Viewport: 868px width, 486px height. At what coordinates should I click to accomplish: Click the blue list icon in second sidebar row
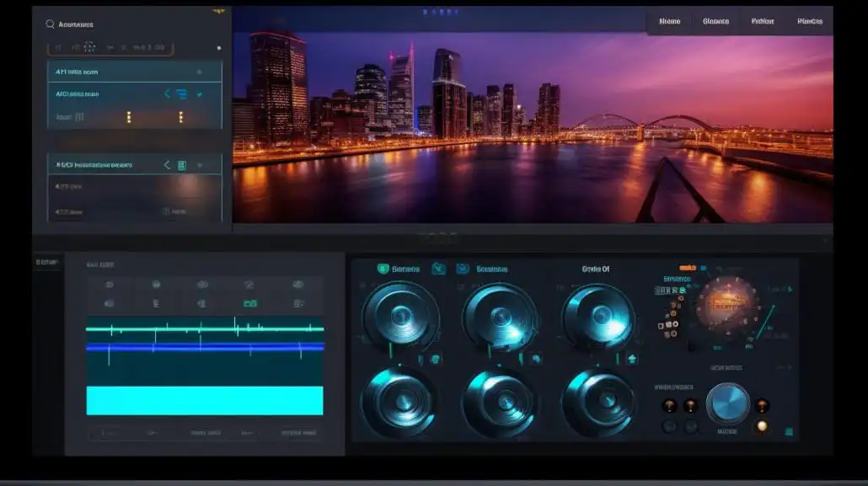(181, 94)
